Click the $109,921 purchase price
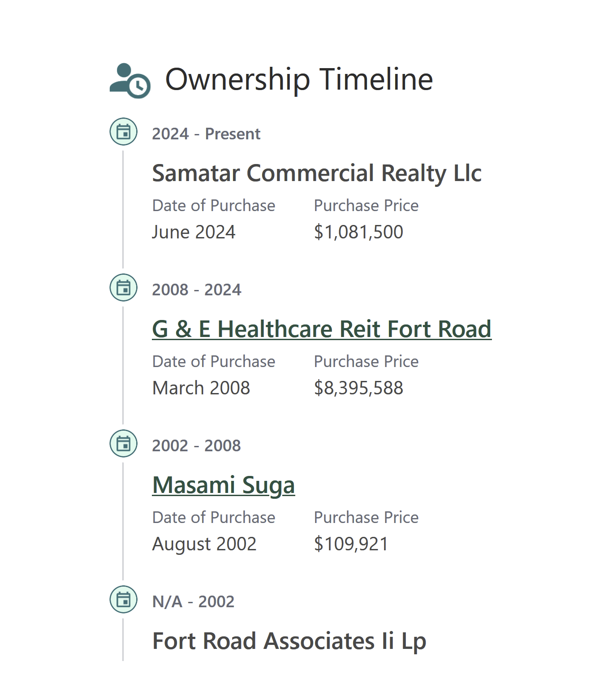 (x=351, y=544)
